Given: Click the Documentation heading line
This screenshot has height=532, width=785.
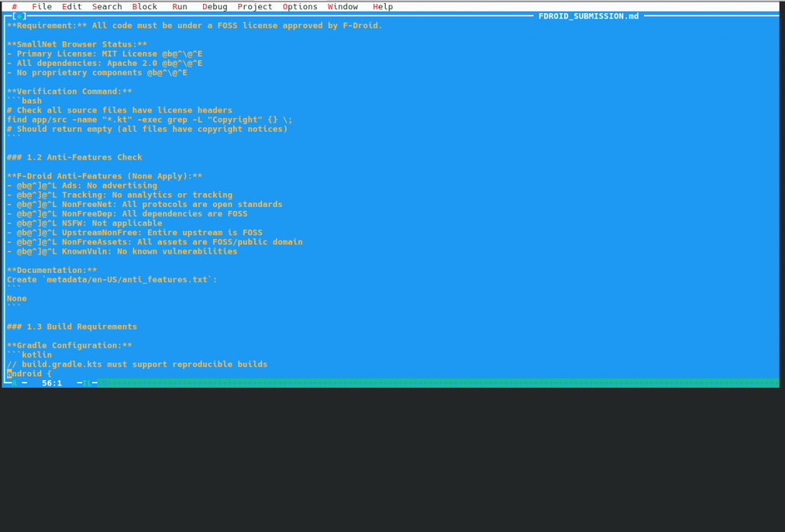Looking at the screenshot, I should point(51,271).
